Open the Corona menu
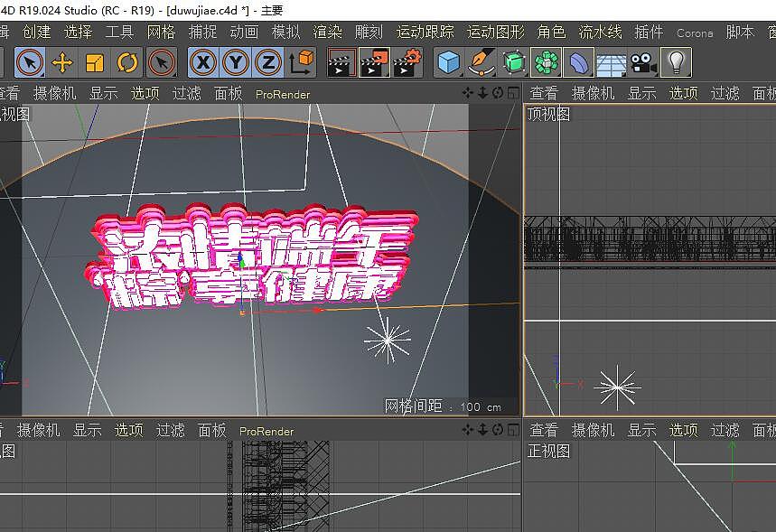The image size is (776, 532). click(x=695, y=33)
